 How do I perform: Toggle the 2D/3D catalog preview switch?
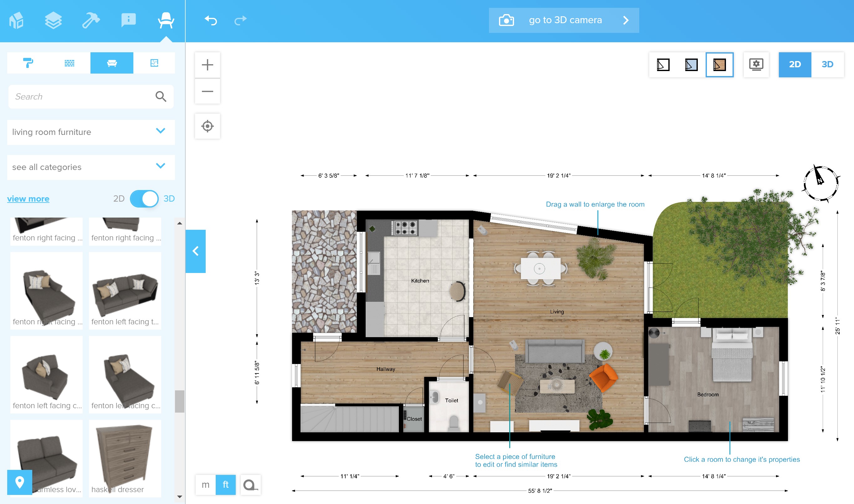(144, 199)
